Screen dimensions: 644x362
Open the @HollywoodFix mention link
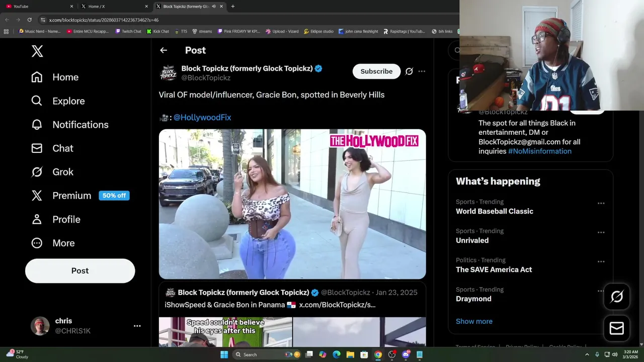(x=202, y=117)
